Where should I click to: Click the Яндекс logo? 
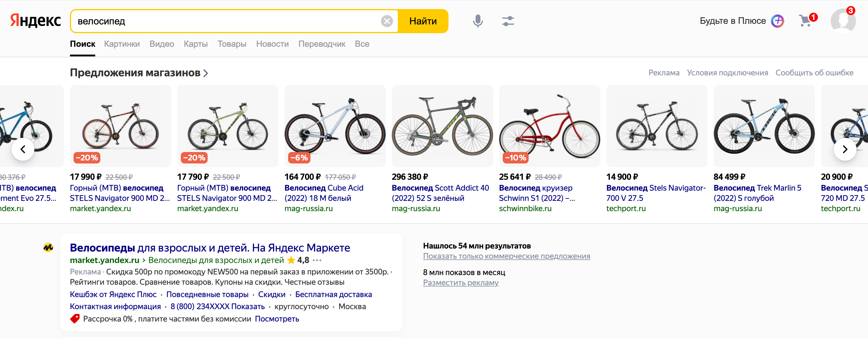tap(35, 21)
